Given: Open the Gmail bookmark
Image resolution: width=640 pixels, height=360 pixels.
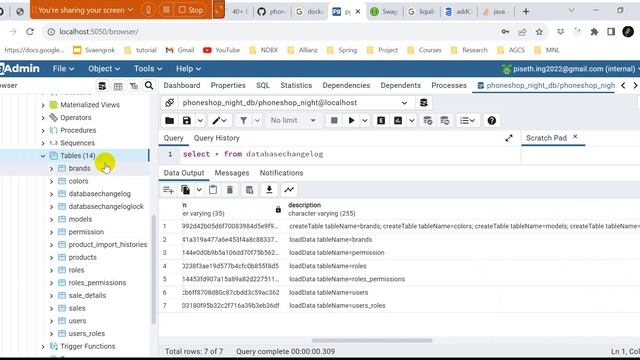Looking at the screenshot, I should (180, 50).
